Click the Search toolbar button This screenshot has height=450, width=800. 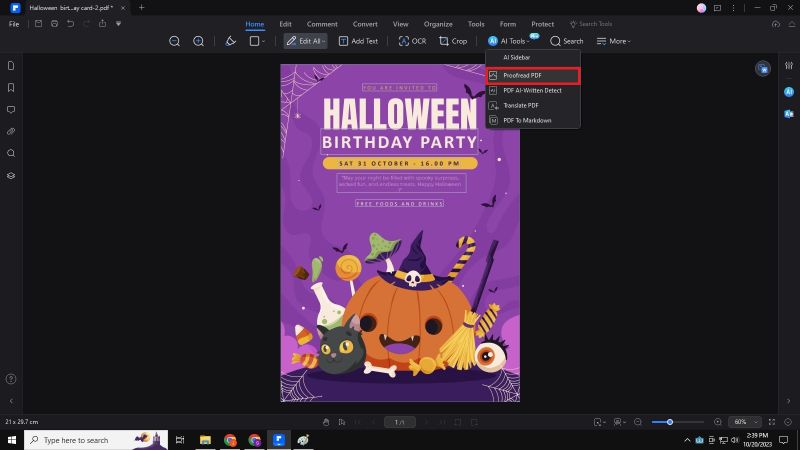[566, 41]
